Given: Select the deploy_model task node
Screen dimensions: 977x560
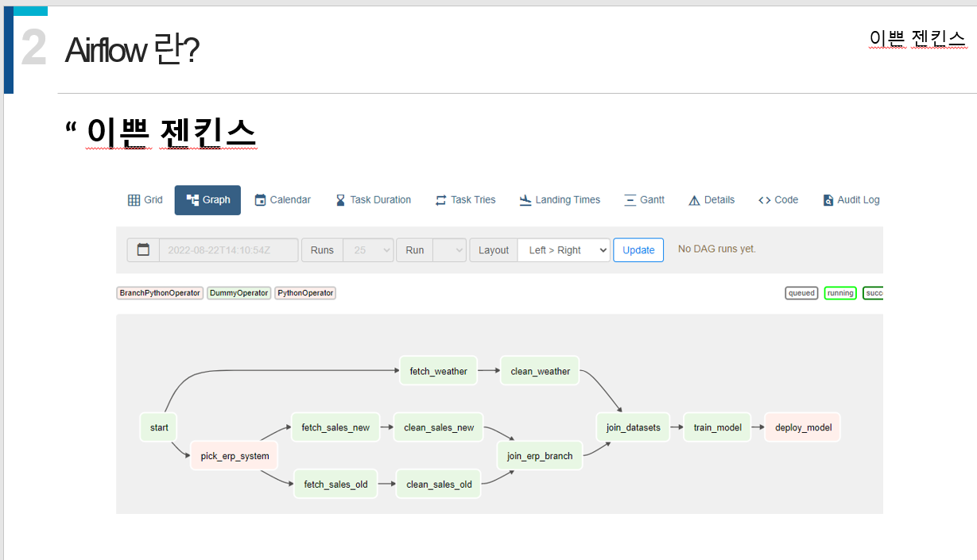Looking at the screenshot, I should click(x=803, y=427).
